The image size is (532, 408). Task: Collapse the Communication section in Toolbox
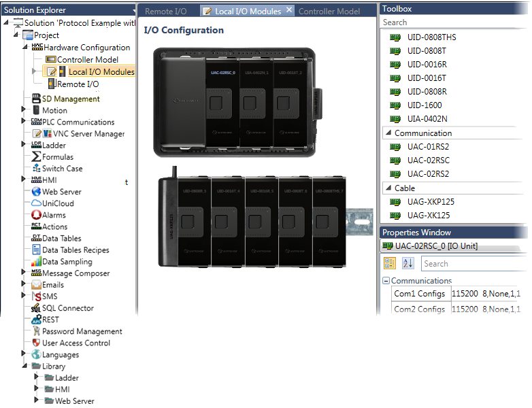[388, 133]
